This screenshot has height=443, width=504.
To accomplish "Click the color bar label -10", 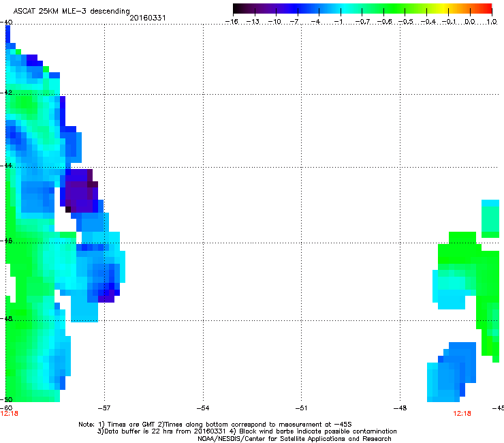I will (274, 22).
